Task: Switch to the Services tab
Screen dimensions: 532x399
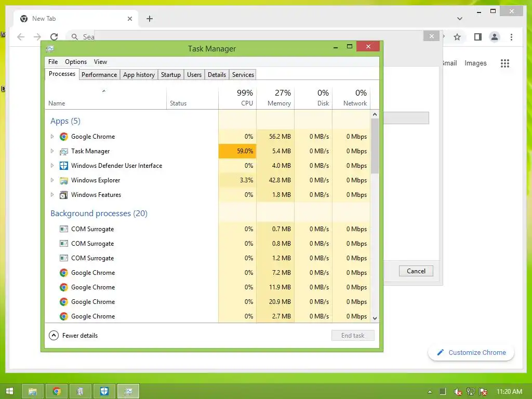Action: tap(243, 75)
